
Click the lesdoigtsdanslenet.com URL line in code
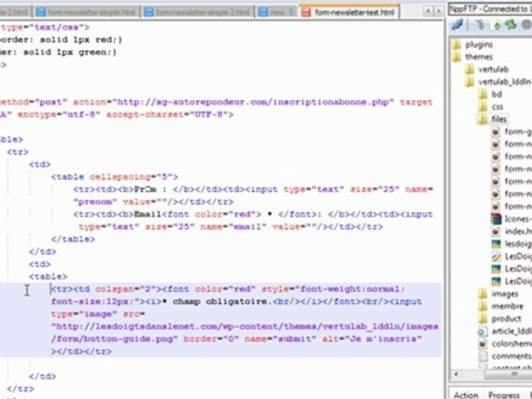tap(244, 326)
